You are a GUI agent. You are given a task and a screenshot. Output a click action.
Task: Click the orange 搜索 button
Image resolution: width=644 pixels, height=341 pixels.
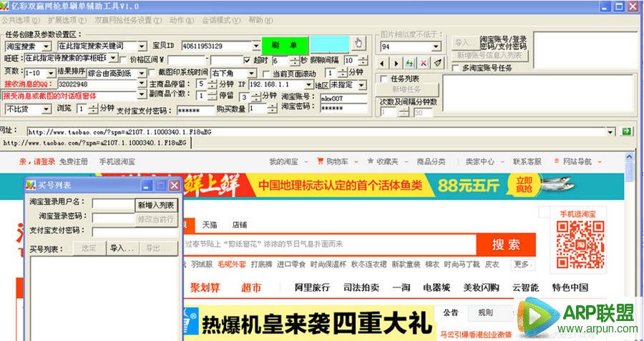(x=506, y=244)
